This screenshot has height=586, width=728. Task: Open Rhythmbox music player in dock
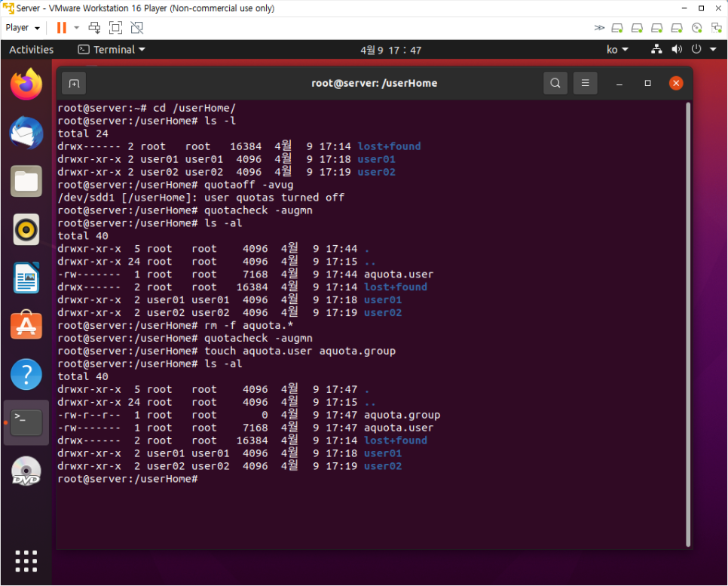pyautogui.click(x=26, y=229)
